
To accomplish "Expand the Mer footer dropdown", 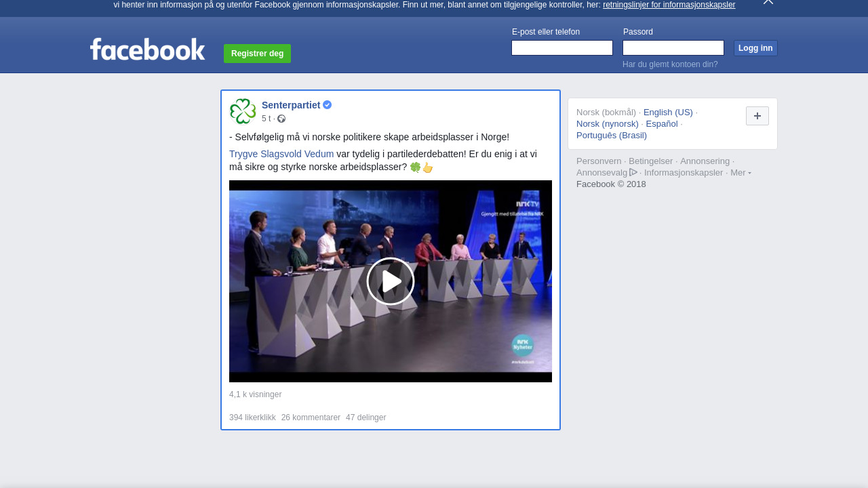I will (741, 172).
